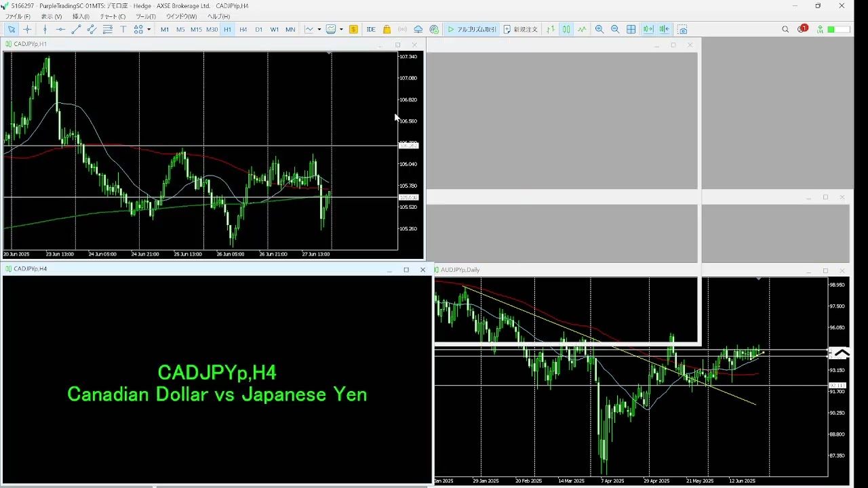Expand the shapes objects dropdown arrow
868x488 pixels.
click(x=149, y=29)
